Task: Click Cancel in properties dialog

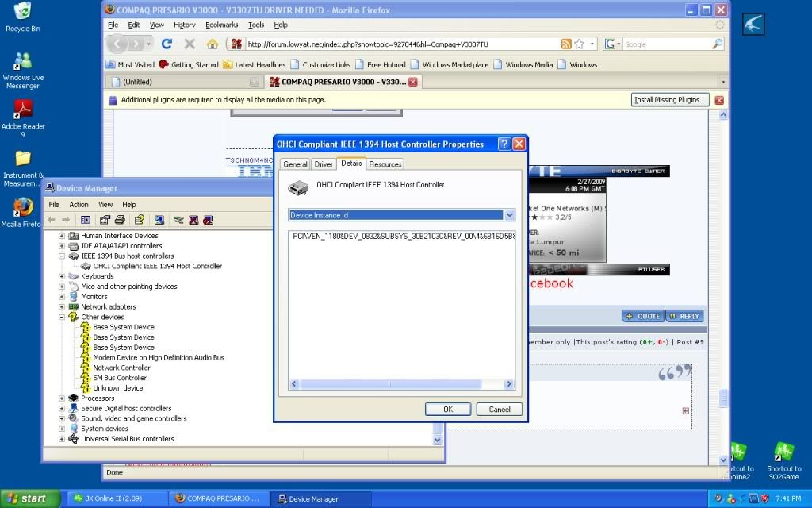Action: [500, 410]
